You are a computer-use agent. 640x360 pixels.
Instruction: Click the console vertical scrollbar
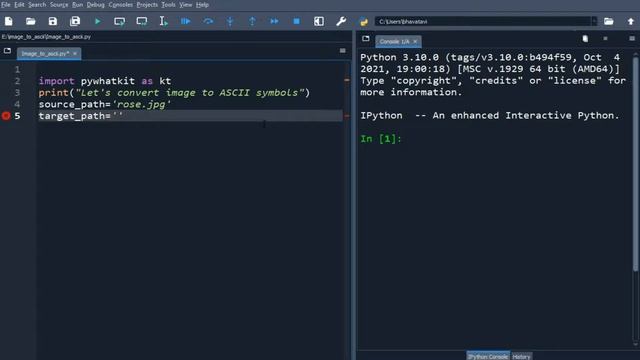coord(636,163)
